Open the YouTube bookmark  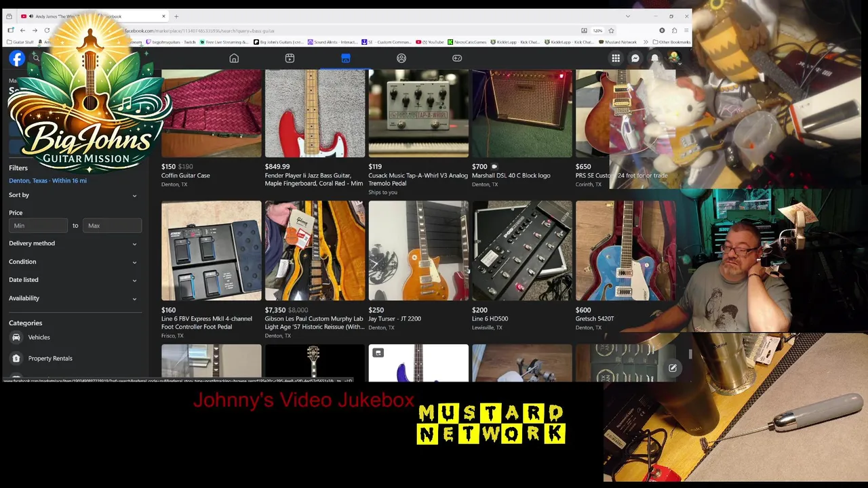pyautogui.click(x=430, y=42)
